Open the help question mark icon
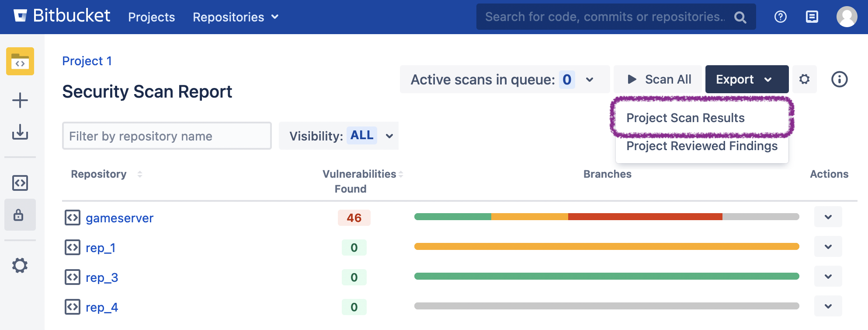 coord(780,17)
